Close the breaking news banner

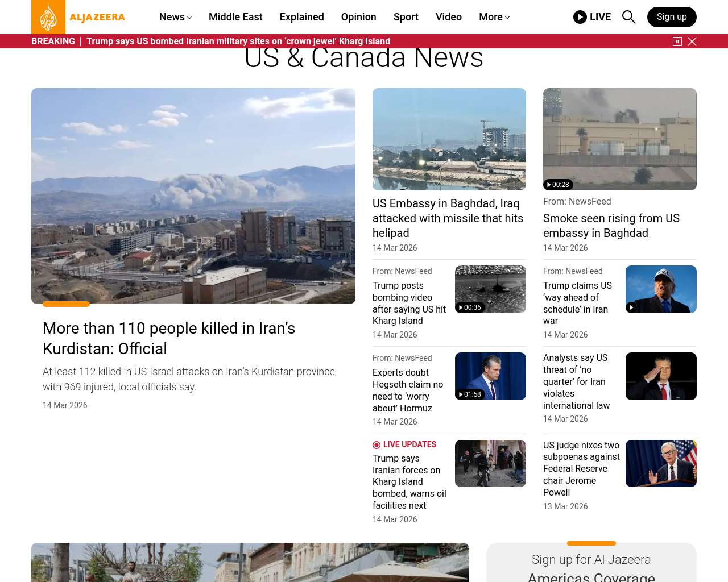pyautogui.click(x=692, y=41)
